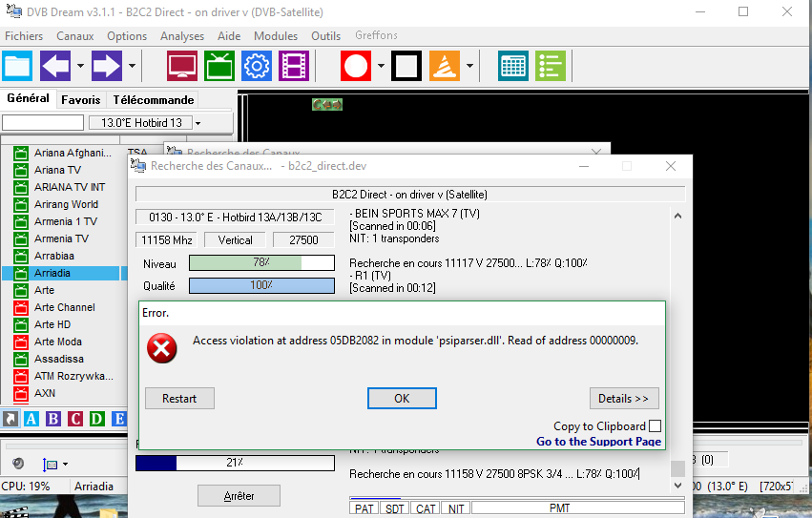Viewport: 812px width, 518px height.
Task: Select Arriadia channel row
Action: tap(60, 273)
